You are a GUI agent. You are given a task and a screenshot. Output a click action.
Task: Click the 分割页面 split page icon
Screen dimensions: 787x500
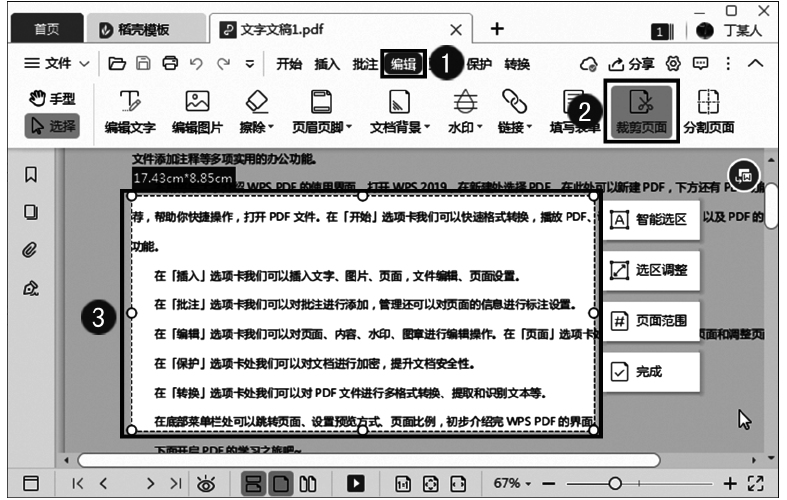pos(708,110)
